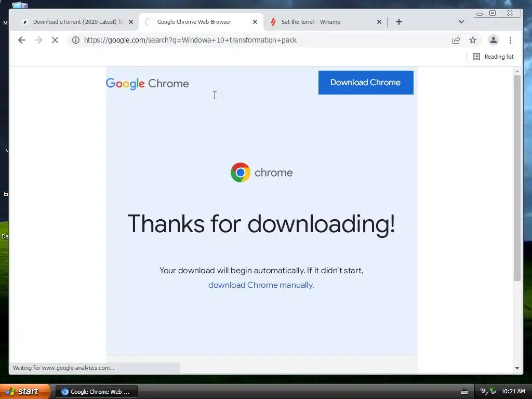Click the scrollbar down arrow
The width and height of the screenshot is (532, 399).
coord(517,368)
